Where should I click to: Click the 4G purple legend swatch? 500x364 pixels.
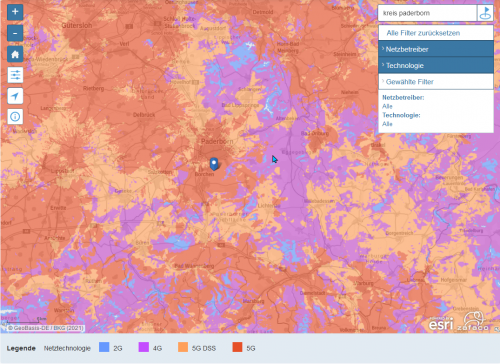click(144, 347)
